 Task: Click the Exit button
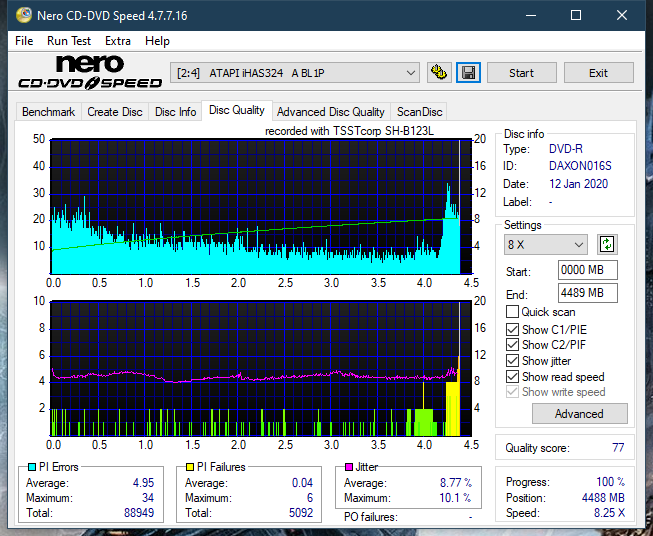coord(598,73)
